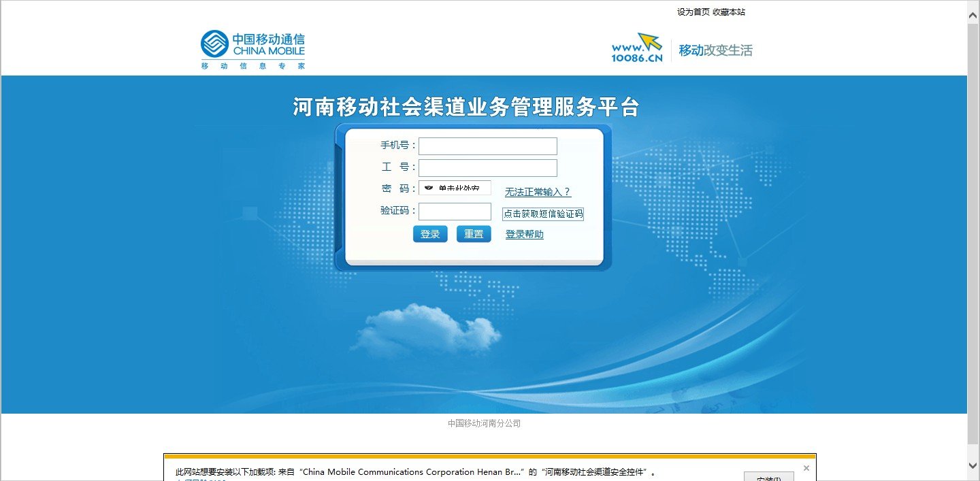The height and width of the screenshot is (481, 980).
Task: Click the 移动改变生活 slogan graphic
Action: [715, 50]
